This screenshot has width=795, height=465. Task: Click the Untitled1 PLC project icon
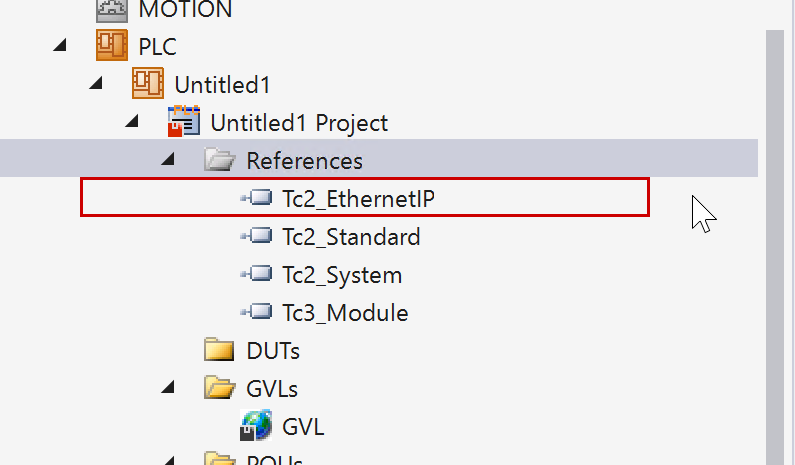(x=147, y=84)
